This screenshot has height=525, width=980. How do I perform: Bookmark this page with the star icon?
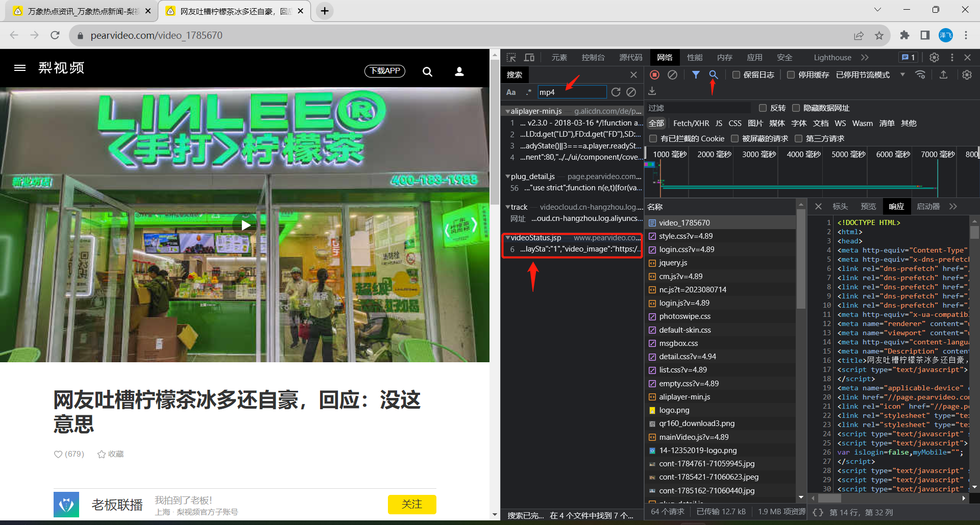click(x=879, y=35)
